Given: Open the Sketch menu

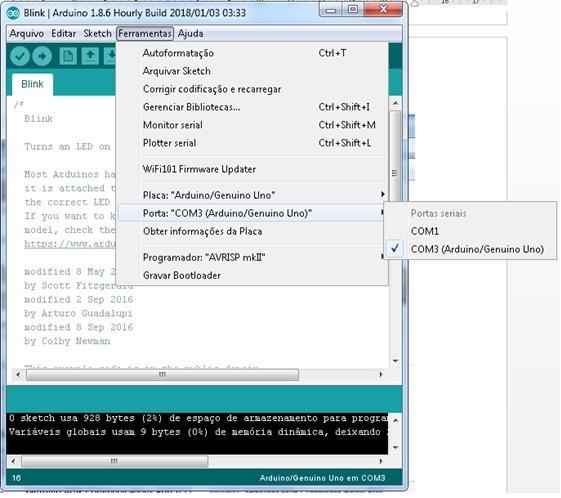Looking at the screenshot, I should (x=97, y=34).
